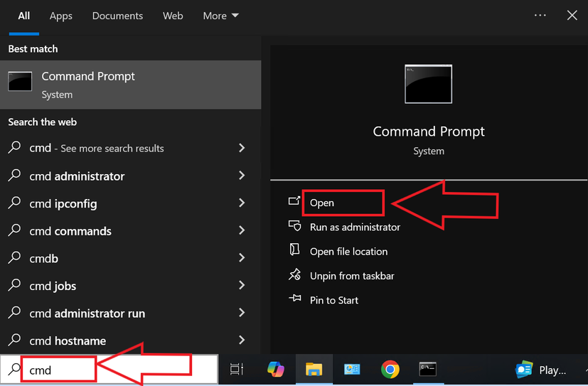The image size is (588, 386).
Task: Open Copilot from the taskbar
Action: (276, 369)
